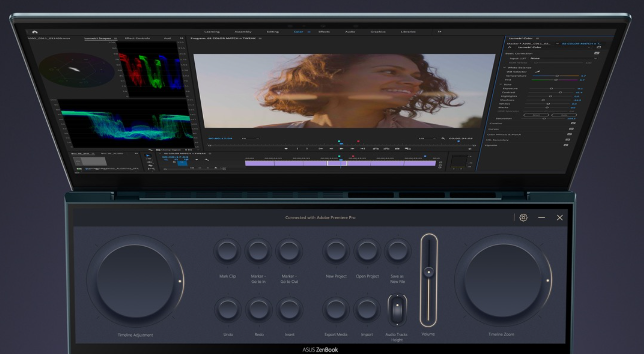
Task: Open the 1/2 playback resolution dropdown
Action: (x=427, y=138)
